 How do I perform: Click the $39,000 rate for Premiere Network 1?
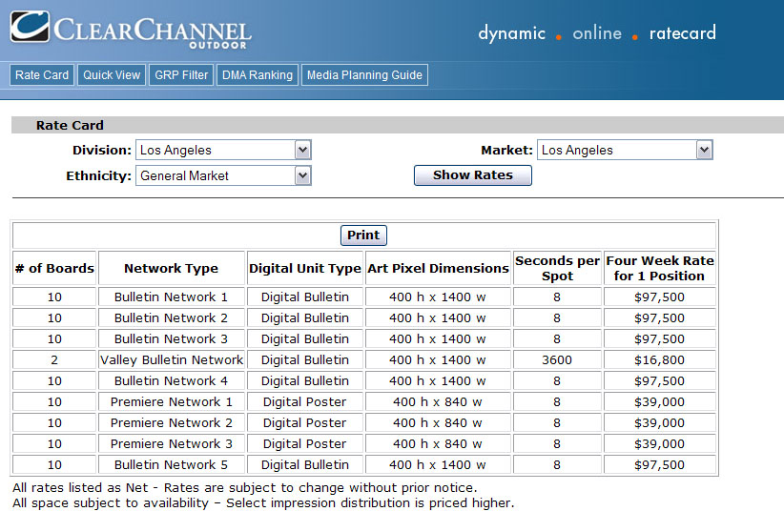coord(659,402)
